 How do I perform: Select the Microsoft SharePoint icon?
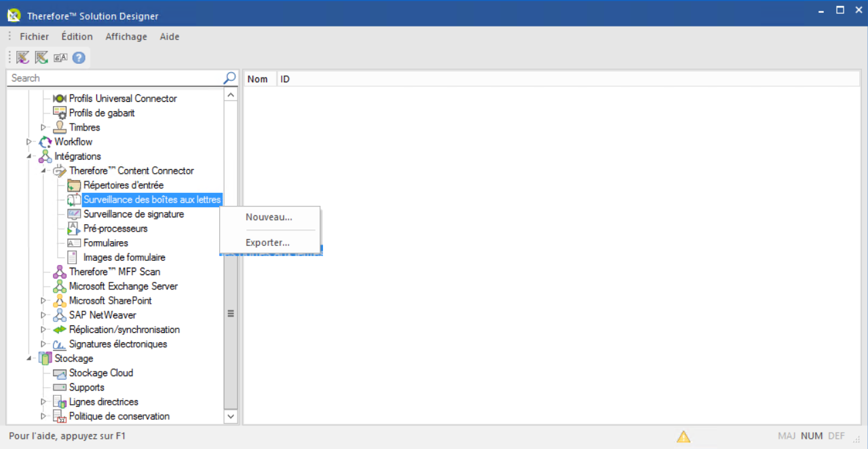(x=60, y=300)
